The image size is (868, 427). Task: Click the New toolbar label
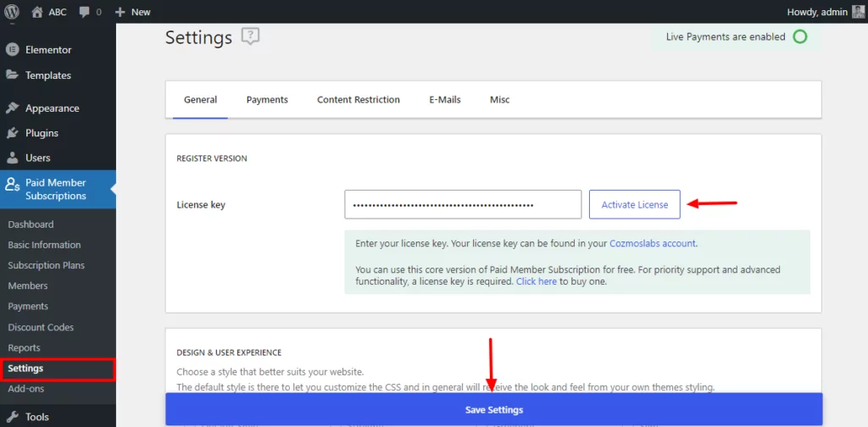point(141,12)
